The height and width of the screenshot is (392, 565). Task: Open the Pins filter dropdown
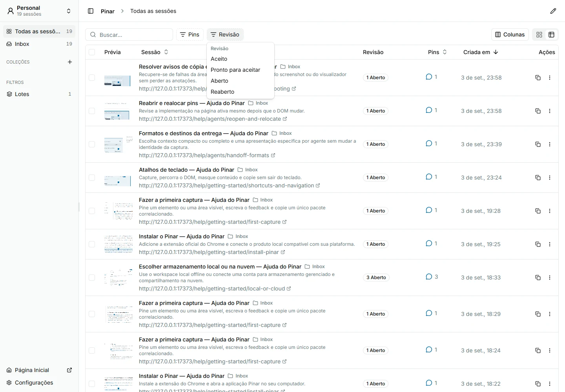pyautogui.click(x=190, y=34)
